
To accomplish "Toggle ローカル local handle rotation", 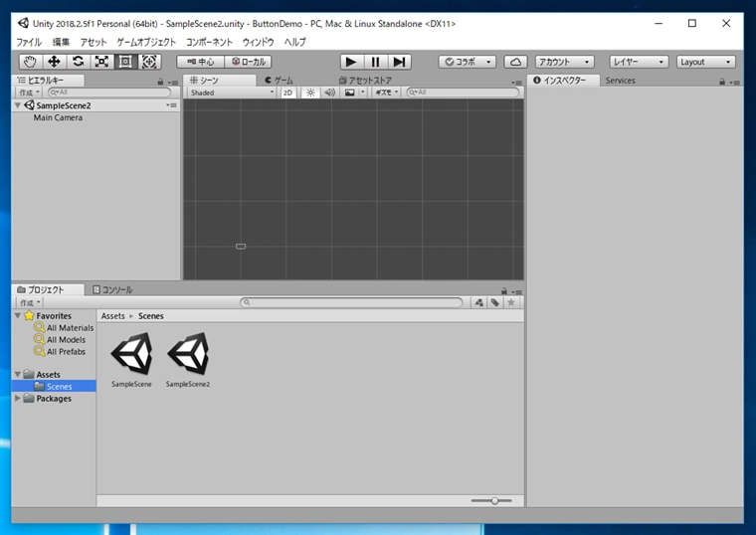I will pyautogui.click(x=249, y=62).
